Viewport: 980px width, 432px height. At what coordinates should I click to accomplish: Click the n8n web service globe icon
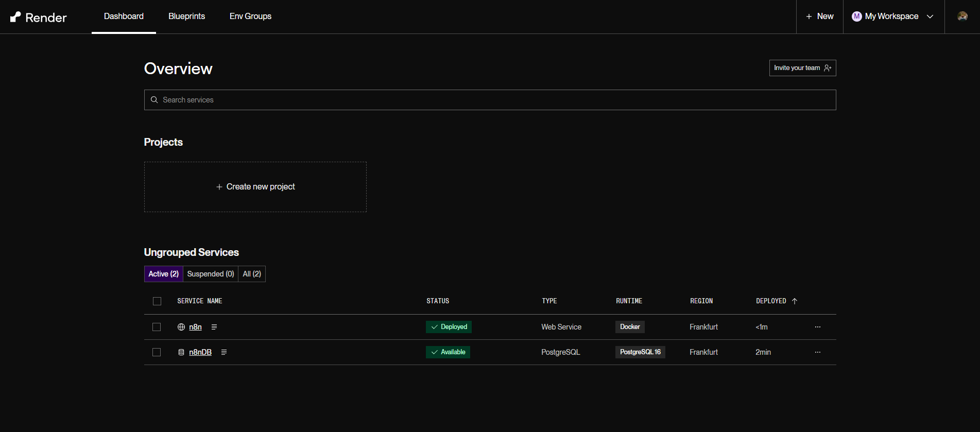(x=181, y=327)
